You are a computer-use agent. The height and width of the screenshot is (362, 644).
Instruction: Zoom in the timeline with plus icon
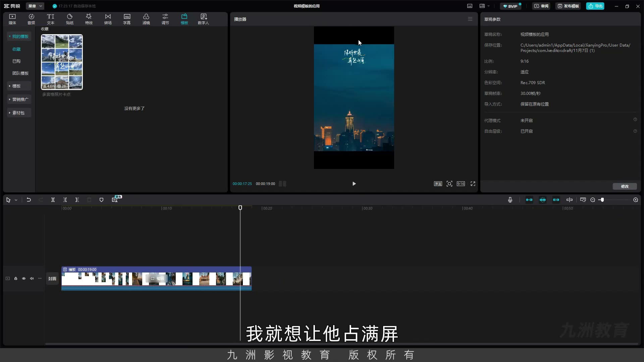click(636, 200)
